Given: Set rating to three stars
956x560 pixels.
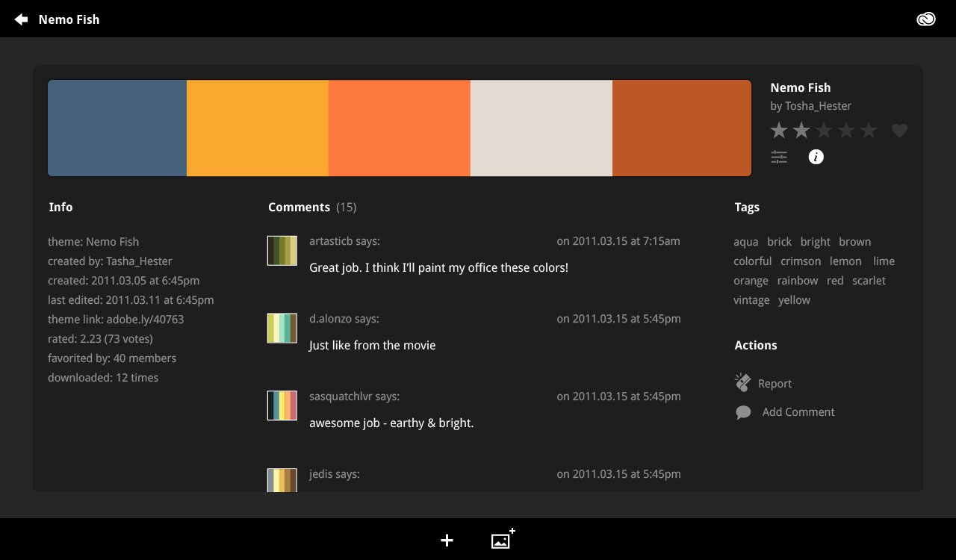Looking at the screenshot, I should pyautogui.click(x=824, y=130).
